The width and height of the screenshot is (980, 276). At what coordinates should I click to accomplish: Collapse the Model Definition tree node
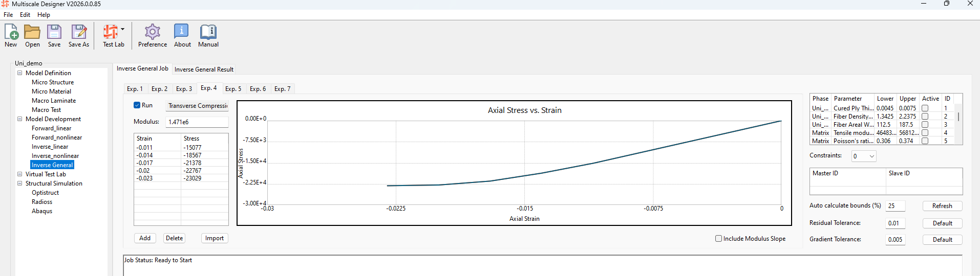[x=20, y=73]
